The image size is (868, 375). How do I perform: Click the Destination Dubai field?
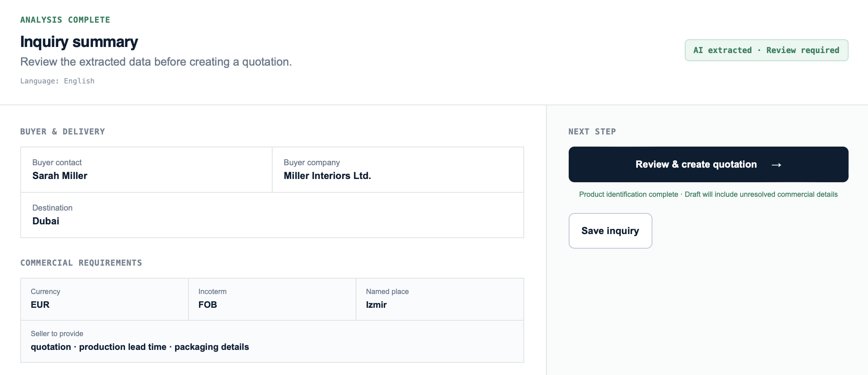272,215
